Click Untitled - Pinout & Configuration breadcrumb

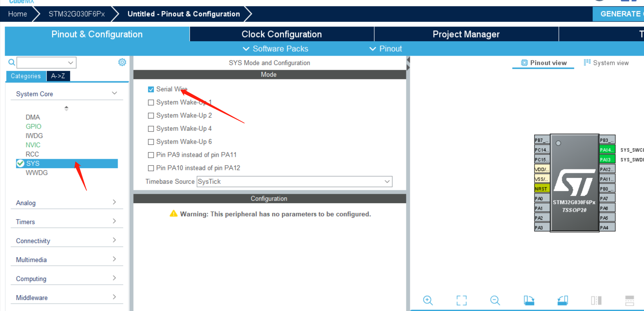(x=183, y=14)
